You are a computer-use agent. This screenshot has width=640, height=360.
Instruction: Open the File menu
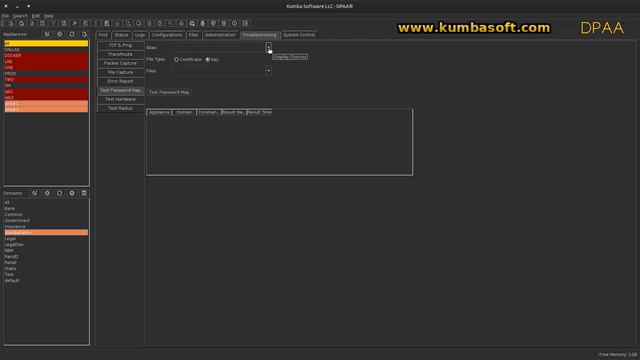pyautogui.click(x=5, y=16)
